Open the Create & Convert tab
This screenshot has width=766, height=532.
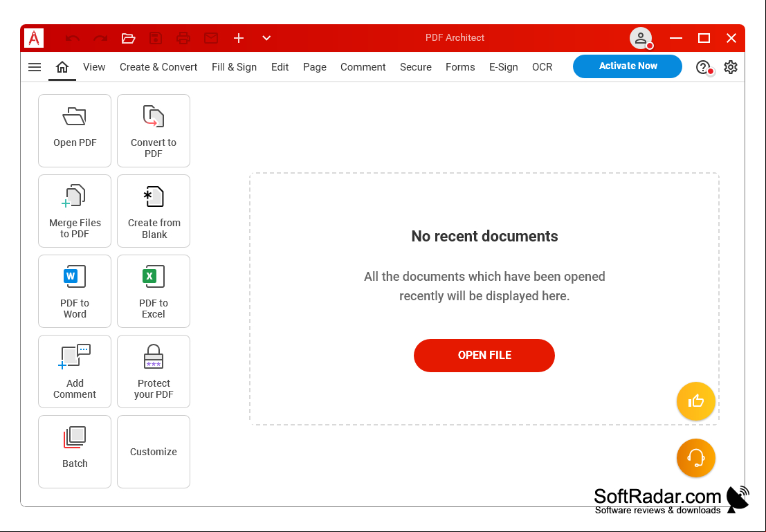tap(158, 67)
